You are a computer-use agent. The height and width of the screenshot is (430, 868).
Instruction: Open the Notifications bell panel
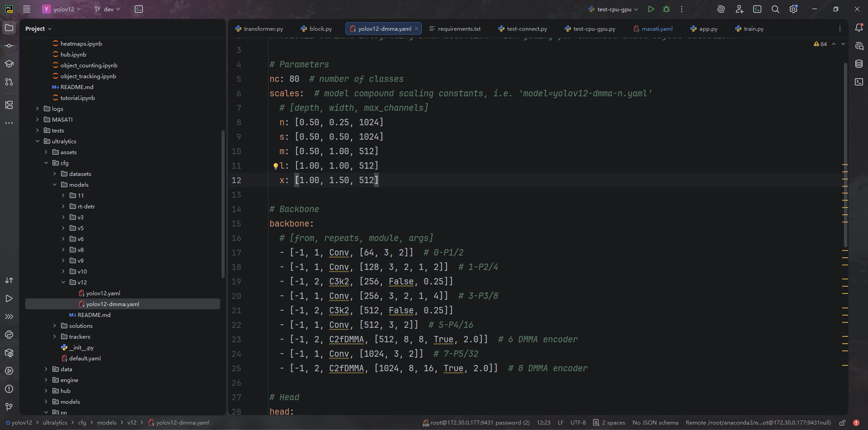859,28
